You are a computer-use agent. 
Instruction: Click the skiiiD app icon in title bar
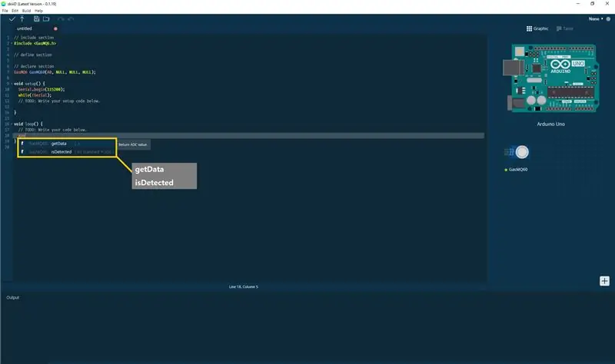(4, 4)
